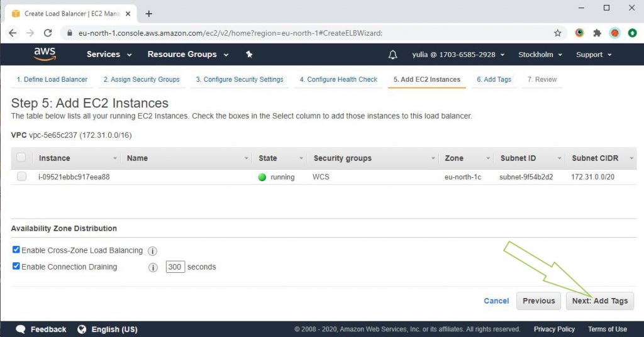Image resolution: width=644 pixels, height=337 pixels.
Task: Click the Name column sort arrow
Action: [247, 158]
